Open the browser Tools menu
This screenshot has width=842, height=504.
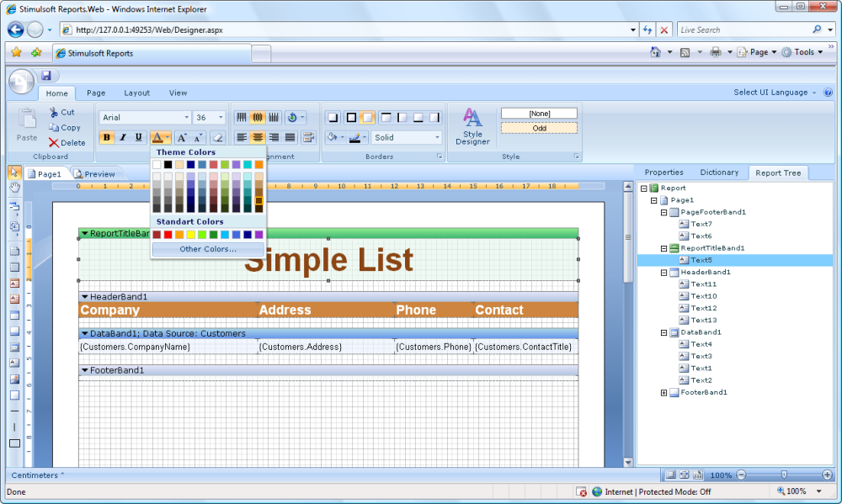click(802, 52)
